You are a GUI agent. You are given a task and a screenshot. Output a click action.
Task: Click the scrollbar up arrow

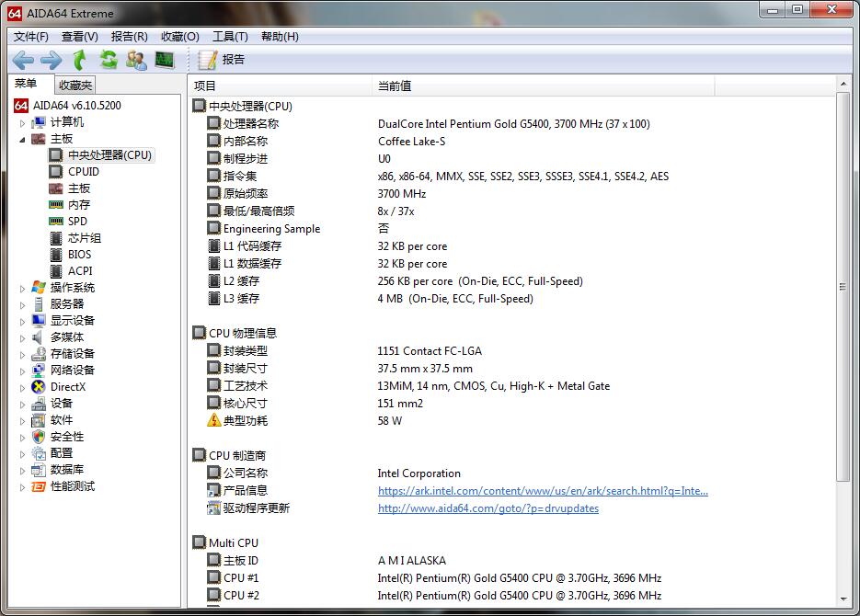tap(843, 85)
